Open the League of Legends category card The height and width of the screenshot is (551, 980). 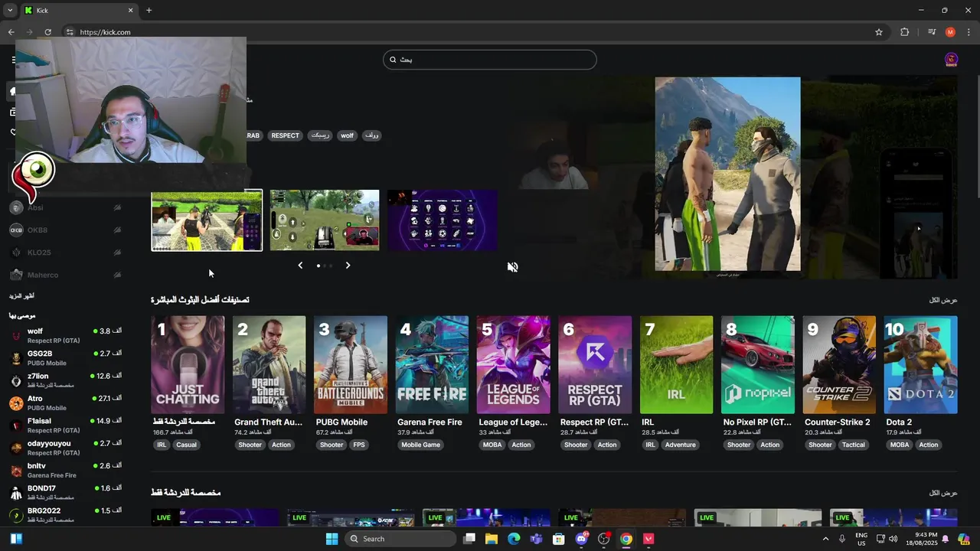click(x=513, y=365)
